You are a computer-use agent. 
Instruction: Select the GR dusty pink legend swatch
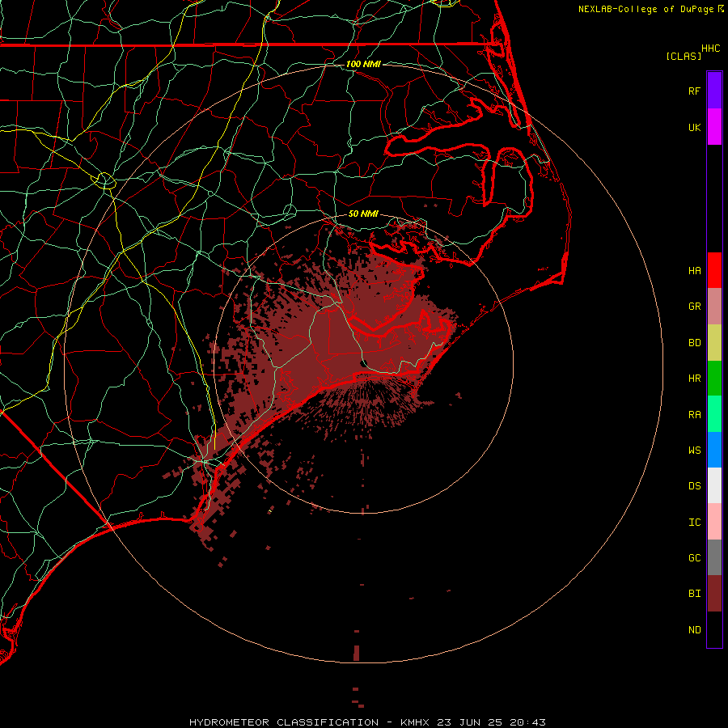[x=714, y=307]
